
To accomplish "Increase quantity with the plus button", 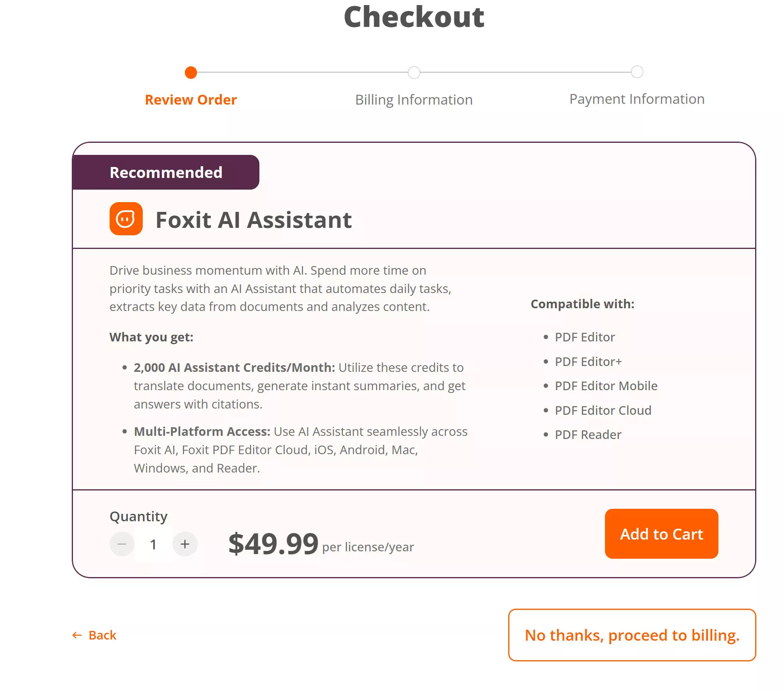I will (x=185, y=544).
